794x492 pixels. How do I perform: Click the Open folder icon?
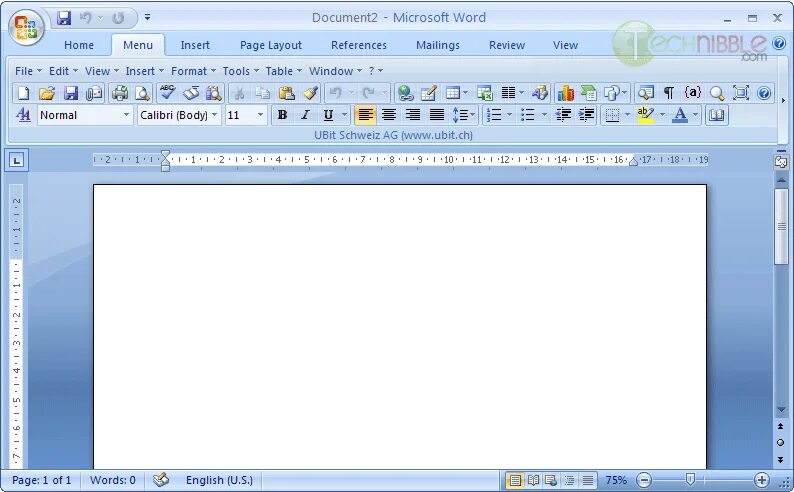(47, 93)
